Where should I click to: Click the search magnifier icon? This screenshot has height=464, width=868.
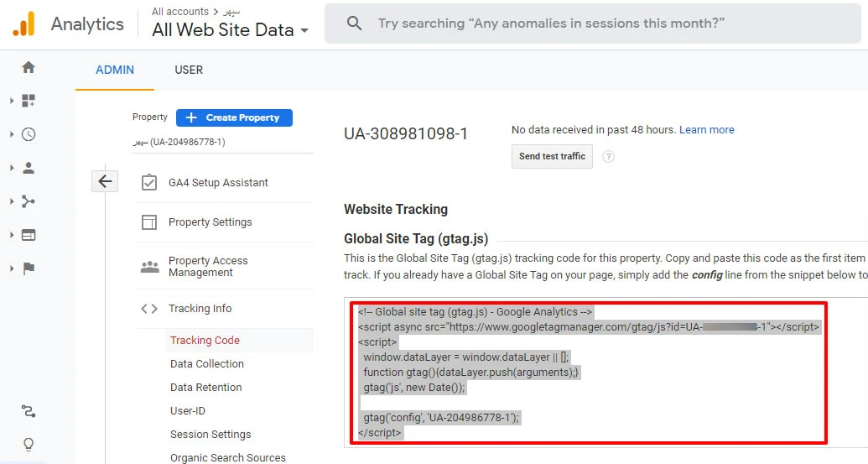[x=354, y=23]
